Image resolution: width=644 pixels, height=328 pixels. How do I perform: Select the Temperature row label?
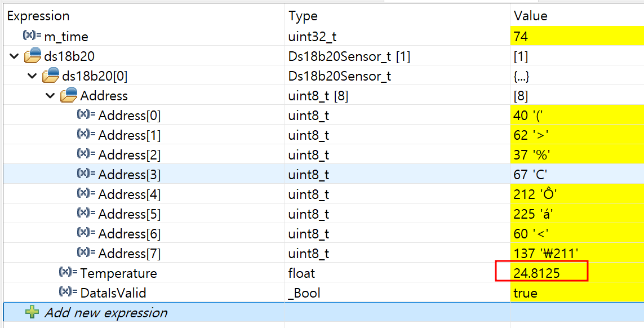(x=118, y=273)
